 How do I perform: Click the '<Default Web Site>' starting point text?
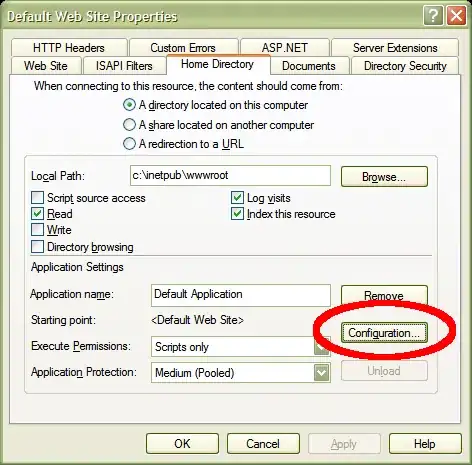click(x=197, y=320)
